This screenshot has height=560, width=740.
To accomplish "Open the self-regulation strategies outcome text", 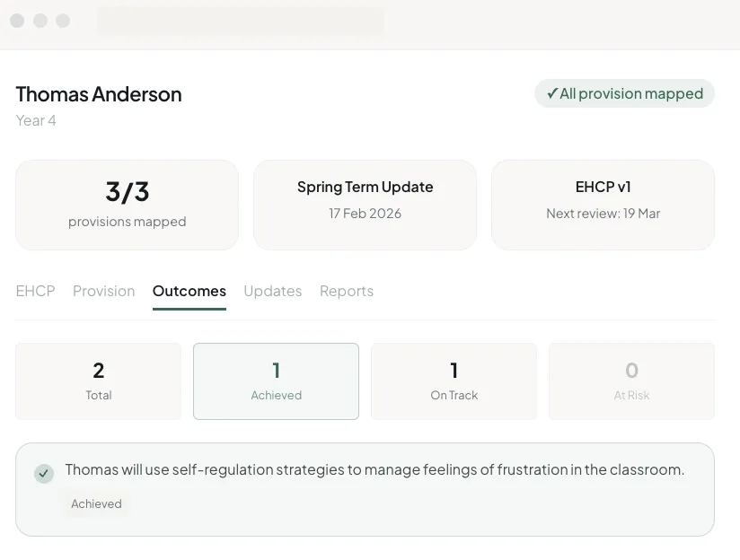I will 374,469.
